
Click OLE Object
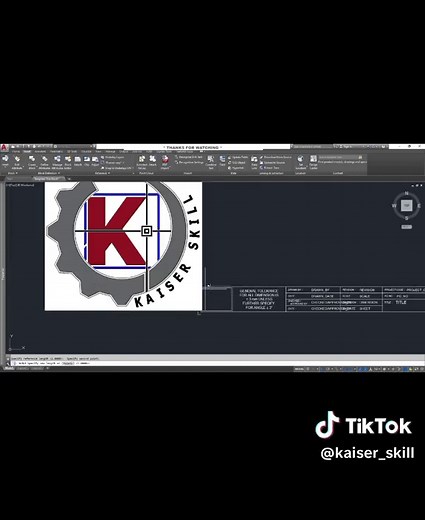click(237, 162)
